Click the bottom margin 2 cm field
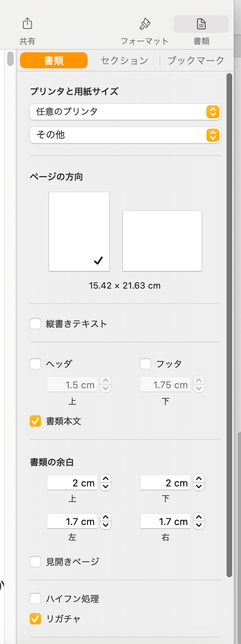 165,482
